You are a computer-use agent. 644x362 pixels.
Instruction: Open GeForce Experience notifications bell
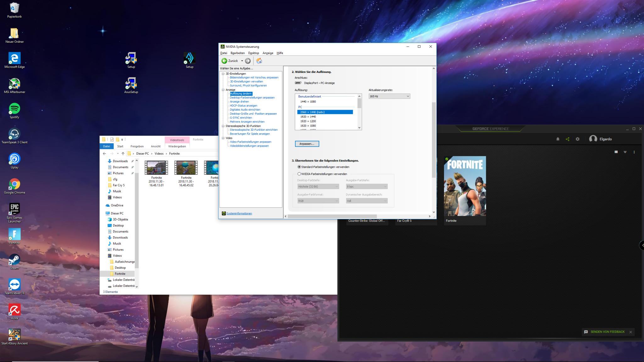click(558, 139)
